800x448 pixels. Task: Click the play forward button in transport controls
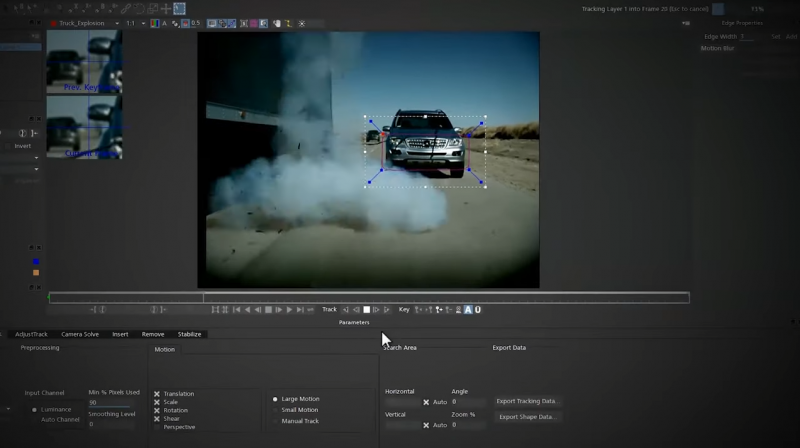[289, 310]
